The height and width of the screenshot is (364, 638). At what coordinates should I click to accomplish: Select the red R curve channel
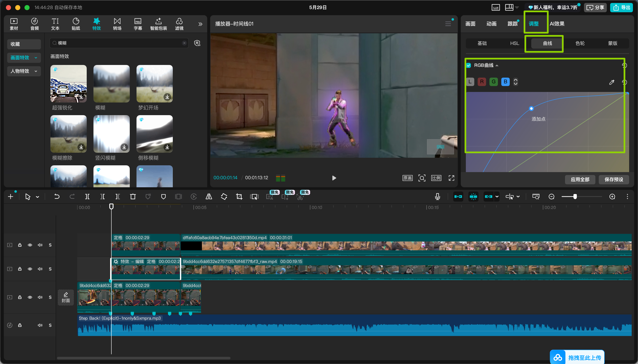[x=482, y=82]
